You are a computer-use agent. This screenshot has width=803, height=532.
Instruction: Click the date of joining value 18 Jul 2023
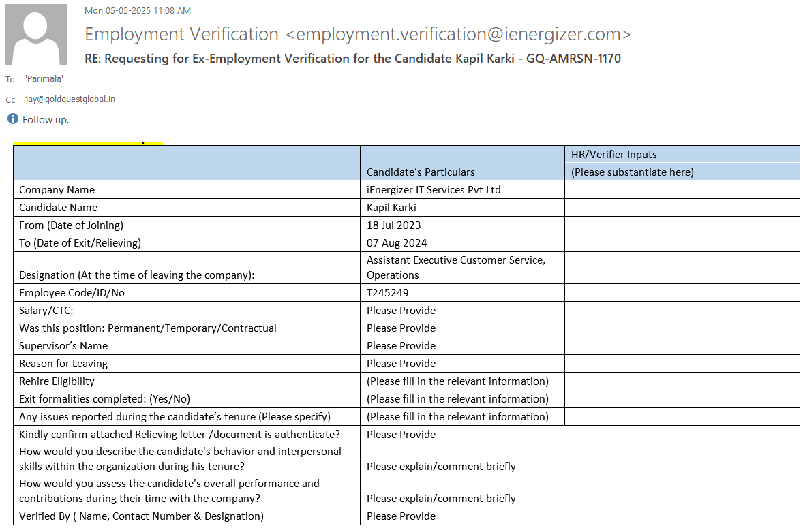coord(393,225)
